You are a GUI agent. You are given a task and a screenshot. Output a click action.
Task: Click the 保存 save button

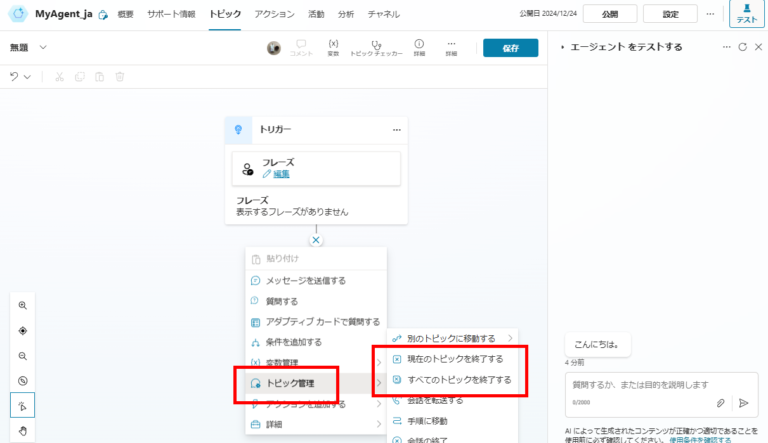click(510, 48)
